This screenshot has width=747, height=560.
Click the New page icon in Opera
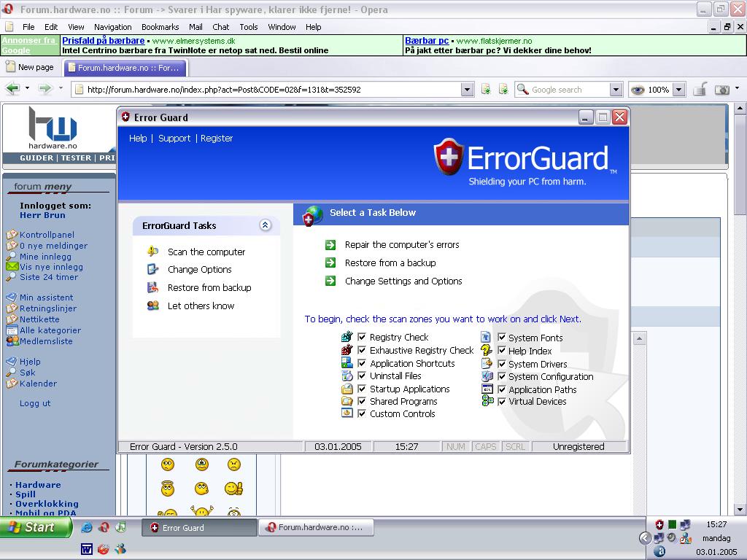[x=10, y=66]
